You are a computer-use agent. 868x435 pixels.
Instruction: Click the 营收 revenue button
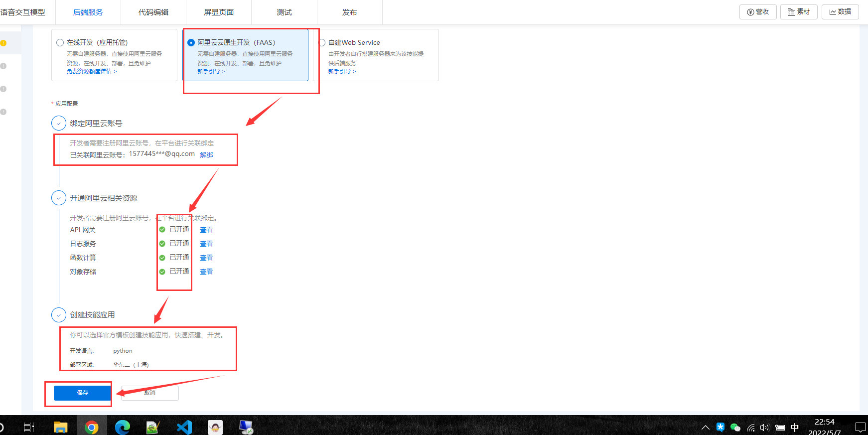pos(758,12)
